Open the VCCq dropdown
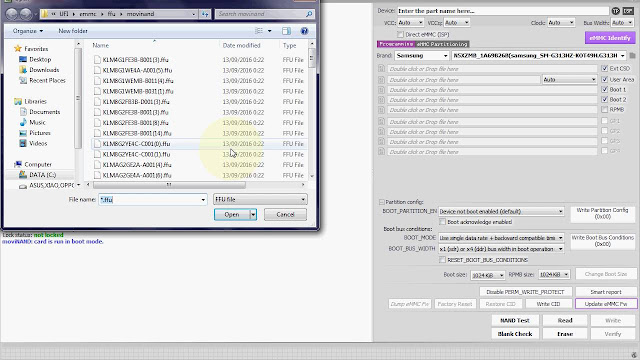This screenshot has height=360, width=640. (456, 23)
